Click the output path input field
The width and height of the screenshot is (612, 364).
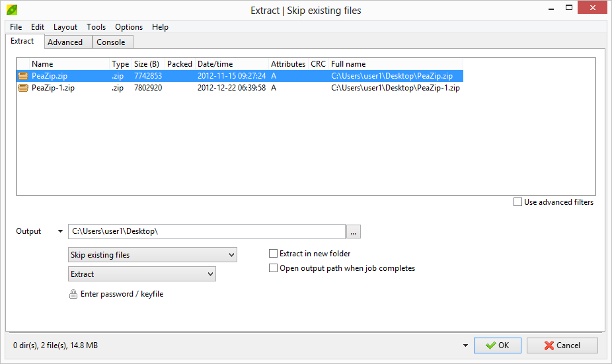[207, 231]
